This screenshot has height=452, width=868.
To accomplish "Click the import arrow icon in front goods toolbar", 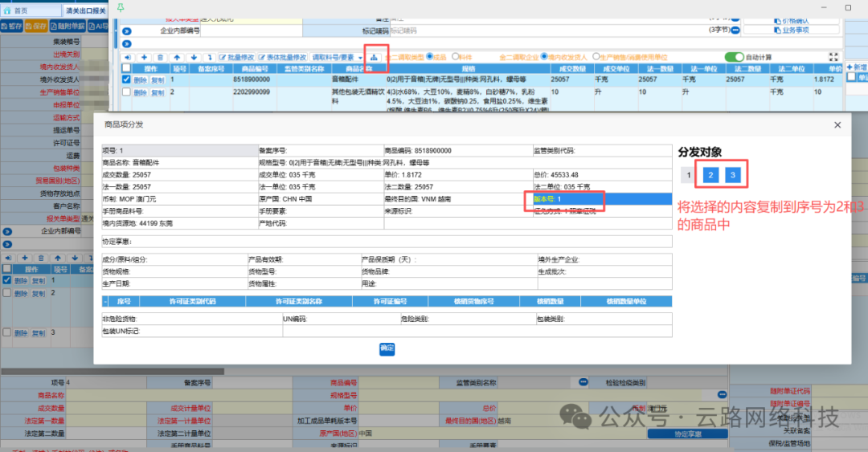I will 127,58.
